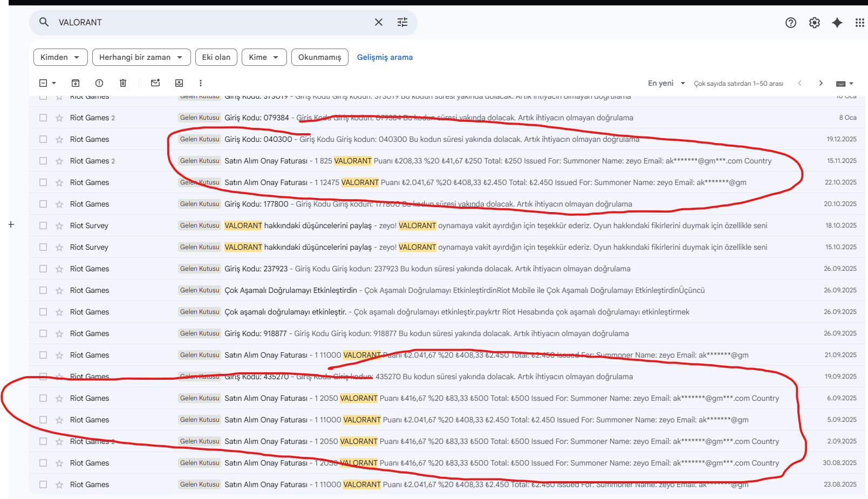
Task: Select the checkbox of the 21.09.2025 invoice email
Action: point(43,355)
